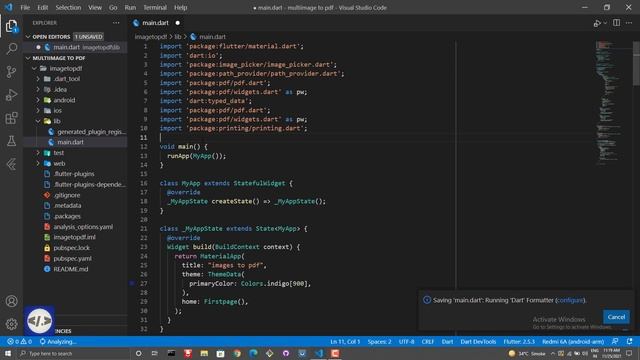Open File Explorer from the taskbar
The width and height of the screenshot is (640, 360).
coord(204,353)
